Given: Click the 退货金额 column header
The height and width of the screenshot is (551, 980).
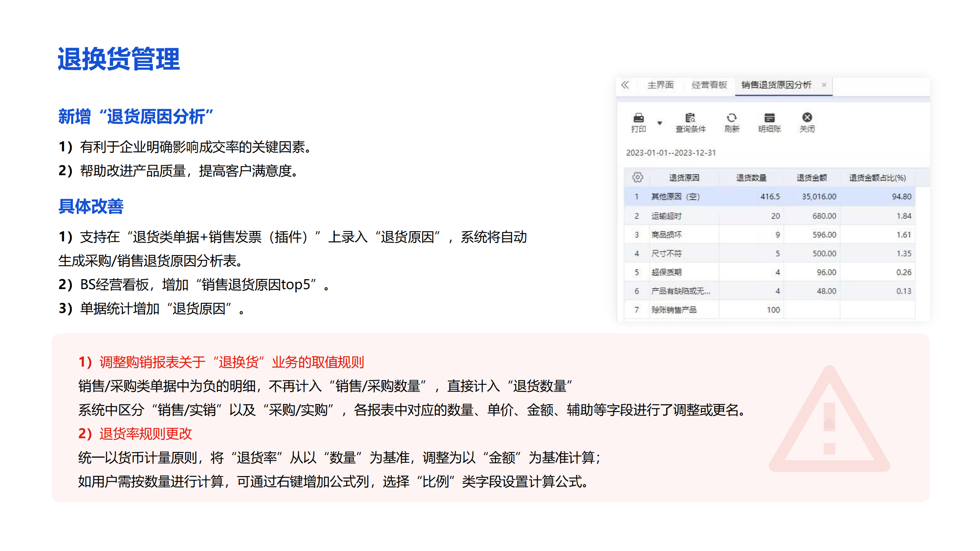Looking at the screenshot, I should (812, 177).
